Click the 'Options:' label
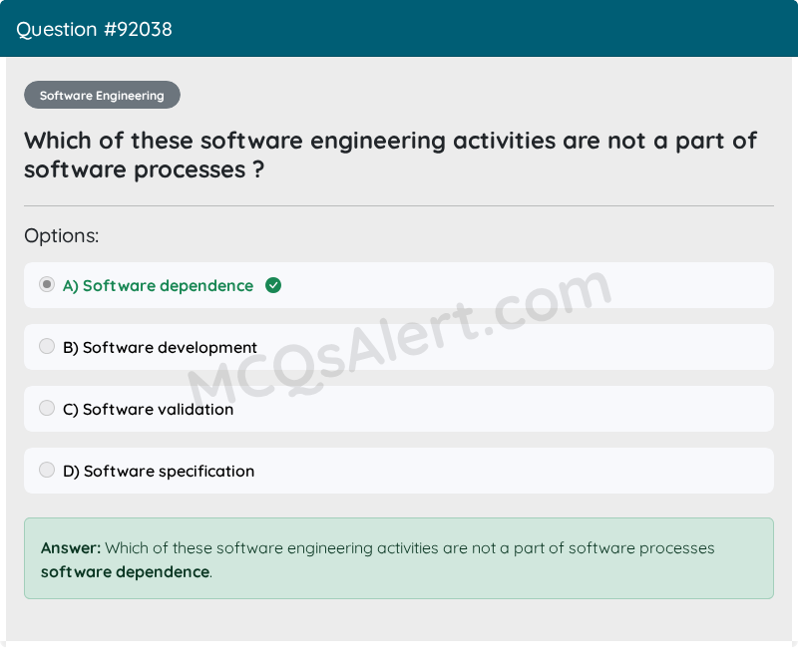This screenshot has height=672, width=798. click(62, 236)
